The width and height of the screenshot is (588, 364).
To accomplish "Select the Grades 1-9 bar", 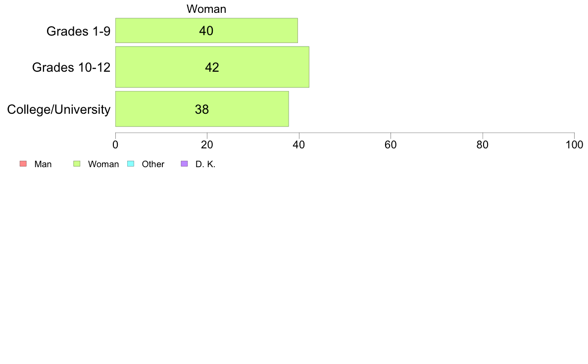I will pyautogui.click(x=206, y=30).
